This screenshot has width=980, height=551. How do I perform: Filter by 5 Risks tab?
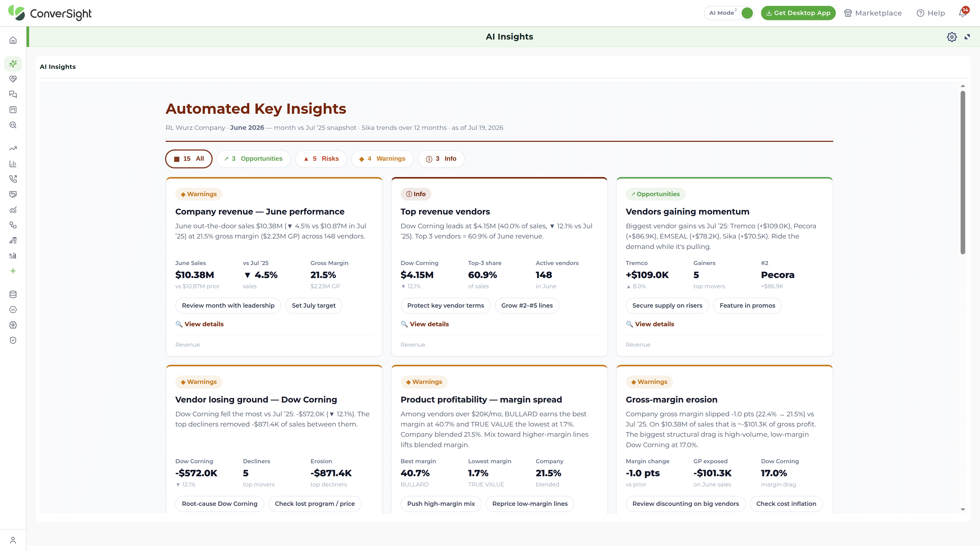[x=321, y=159]
